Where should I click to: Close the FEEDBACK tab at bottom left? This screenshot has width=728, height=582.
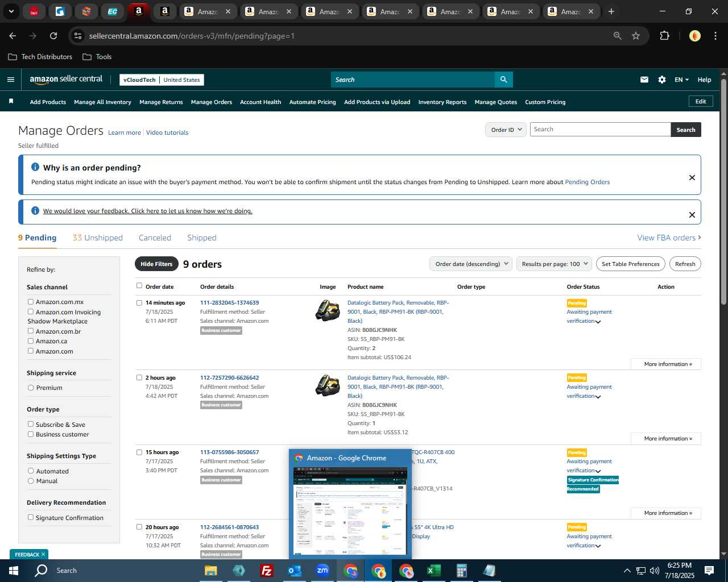click(43, 554)
